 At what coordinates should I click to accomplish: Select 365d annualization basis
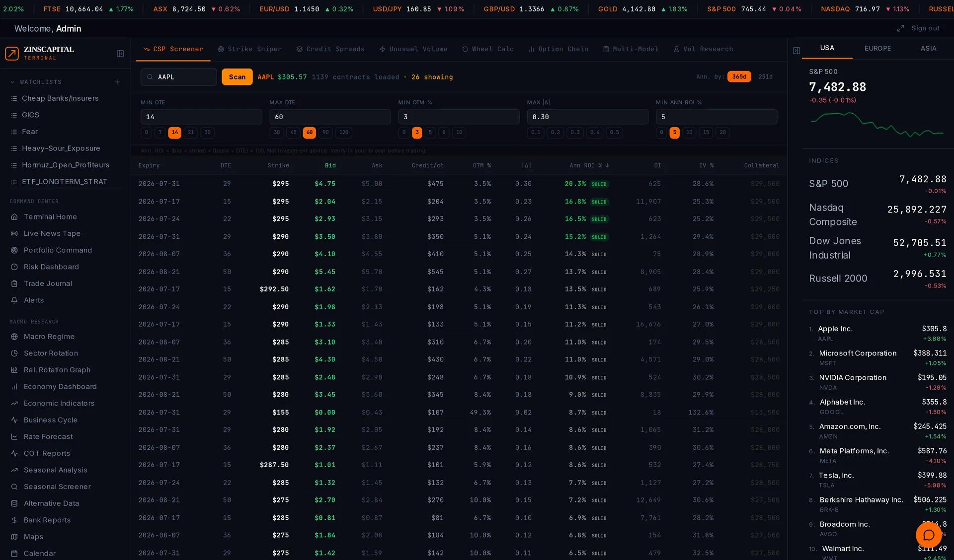coord(739,76)
